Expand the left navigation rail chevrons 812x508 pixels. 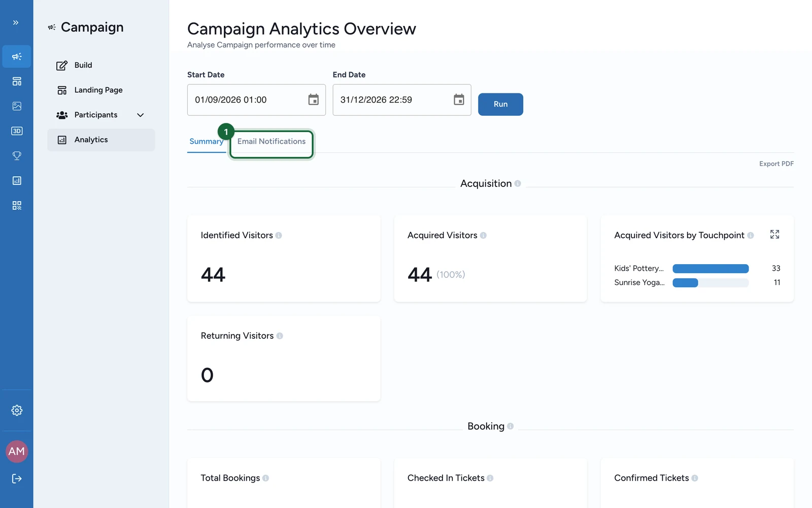pos(16,22)
